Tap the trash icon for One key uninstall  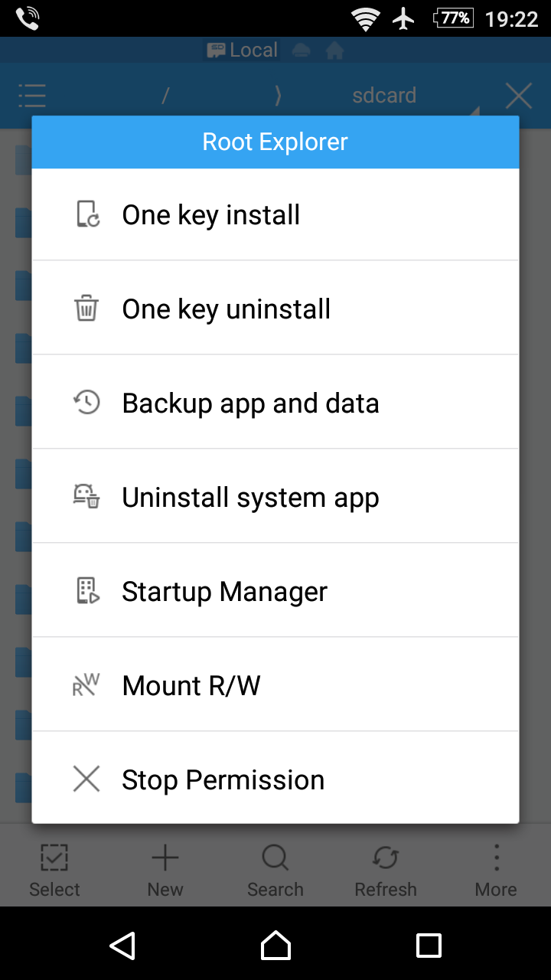click(86, 309)
